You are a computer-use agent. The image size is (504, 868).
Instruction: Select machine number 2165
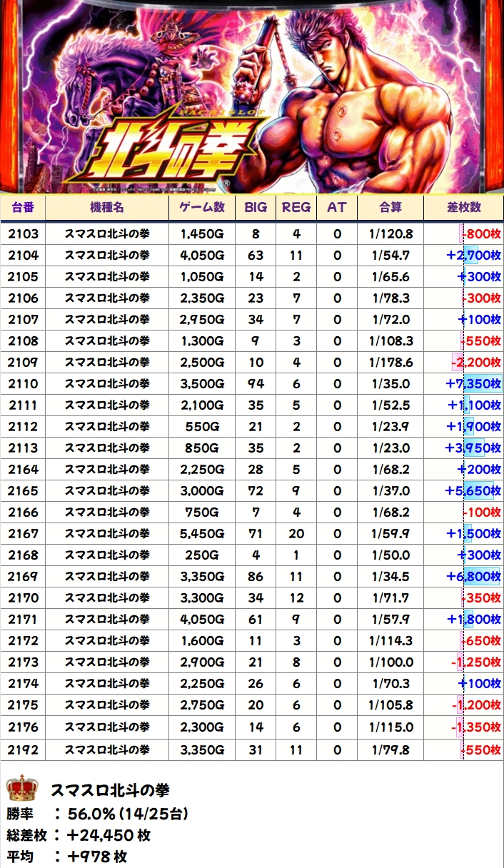[24, 490]
